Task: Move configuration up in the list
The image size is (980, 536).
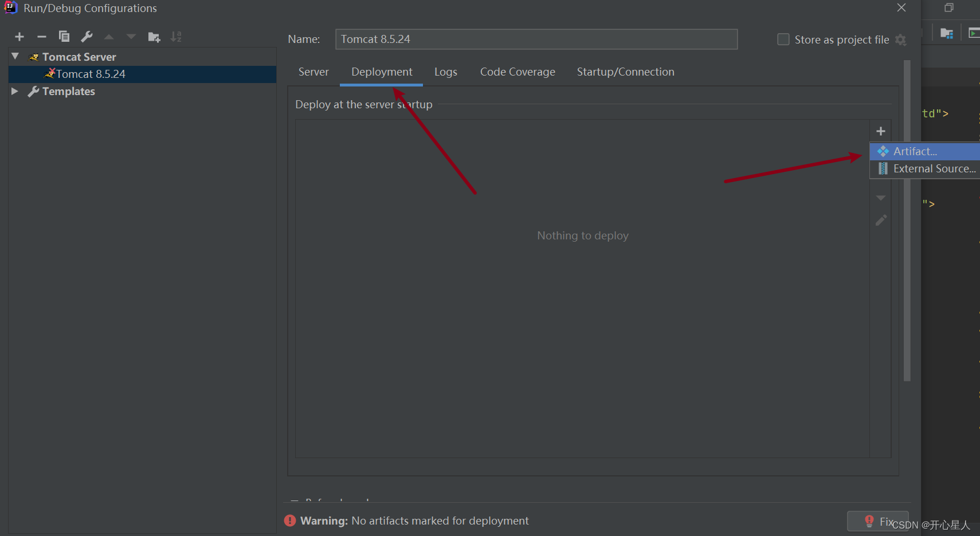Action: [x=109, y=37]
